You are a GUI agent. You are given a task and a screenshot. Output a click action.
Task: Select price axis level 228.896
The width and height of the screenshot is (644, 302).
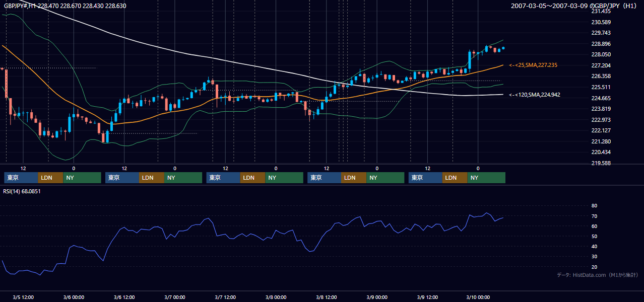(601, 44)
